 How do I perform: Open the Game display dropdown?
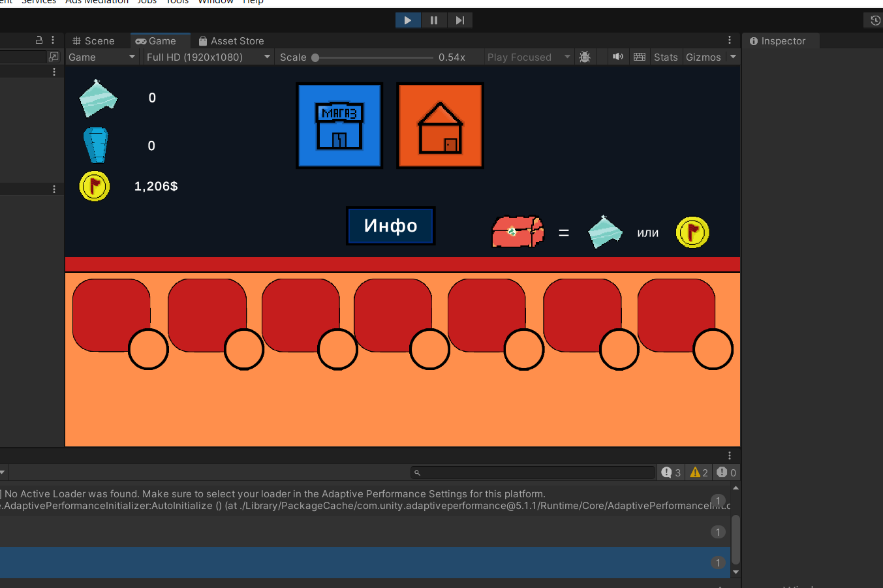point(102,57)
